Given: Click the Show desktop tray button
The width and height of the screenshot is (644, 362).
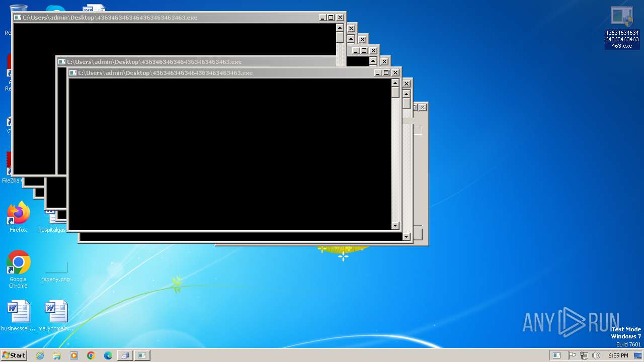Looking at the screenshot, I should [x=639, y=355].
